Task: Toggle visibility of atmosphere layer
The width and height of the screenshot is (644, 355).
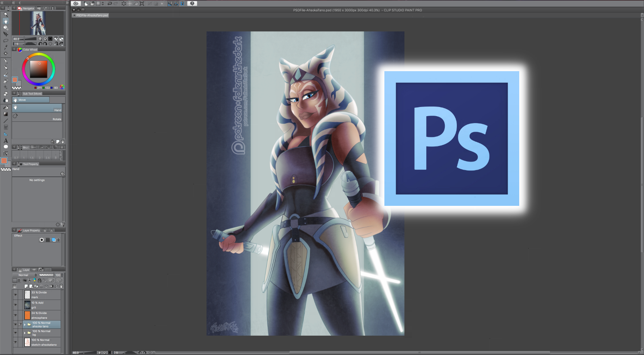Action: pos(15,315)
